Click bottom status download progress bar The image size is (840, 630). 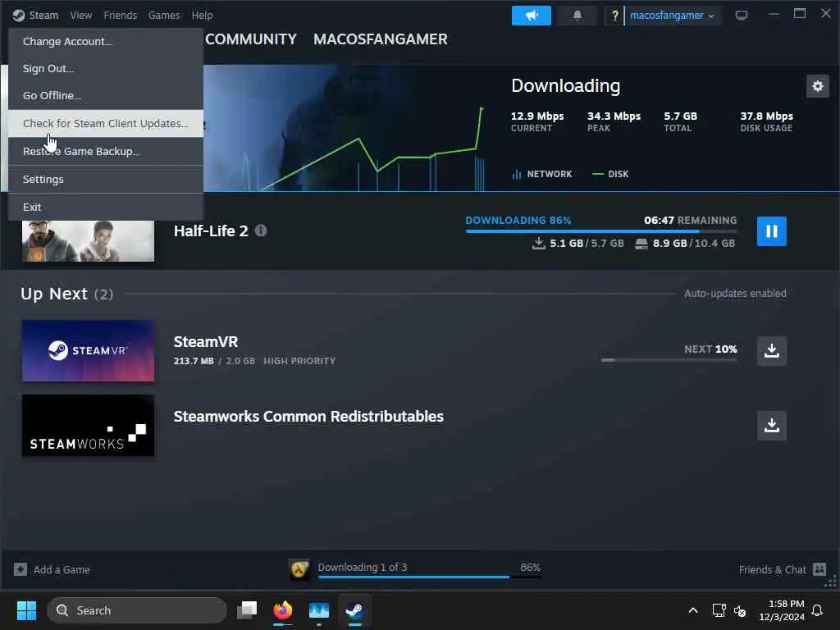pyautogui.click(x=430, y=577)
